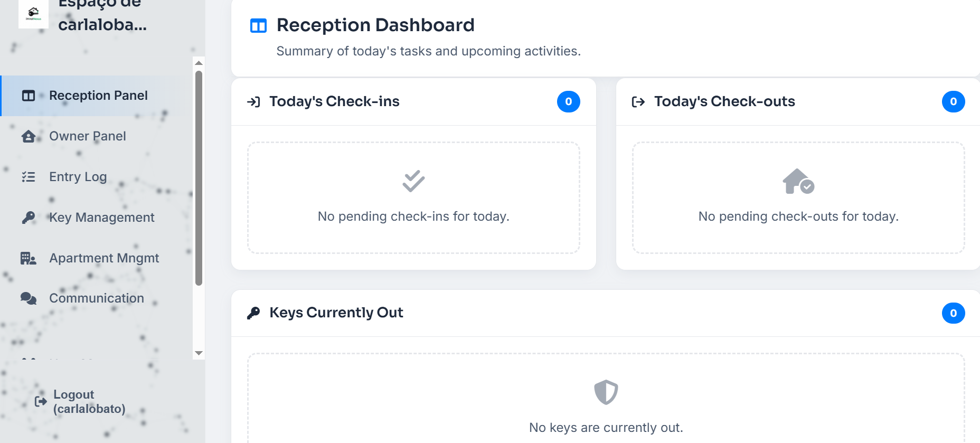The image size is (980, 443).
Task: Click the Reception Dashboard header icon
Action: pyautogui.click(x=258, y=25)
